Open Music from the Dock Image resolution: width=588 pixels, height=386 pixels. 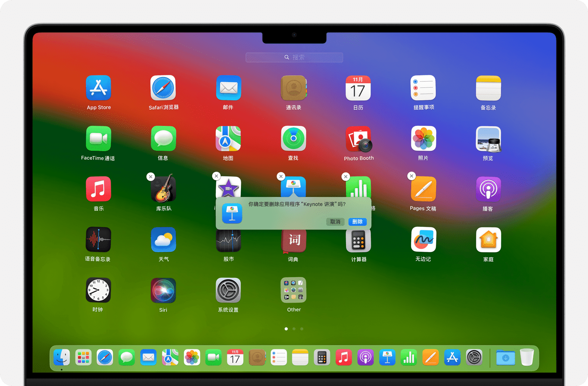click(x=344, y=357)
